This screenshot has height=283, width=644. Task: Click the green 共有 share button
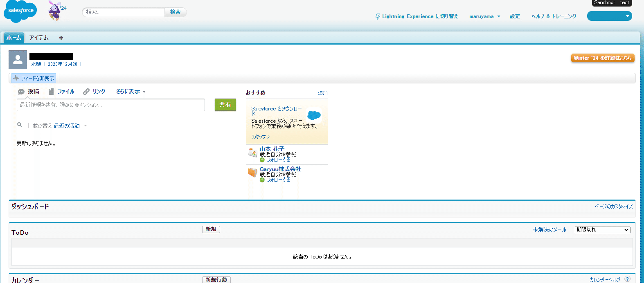coord(225,105)
